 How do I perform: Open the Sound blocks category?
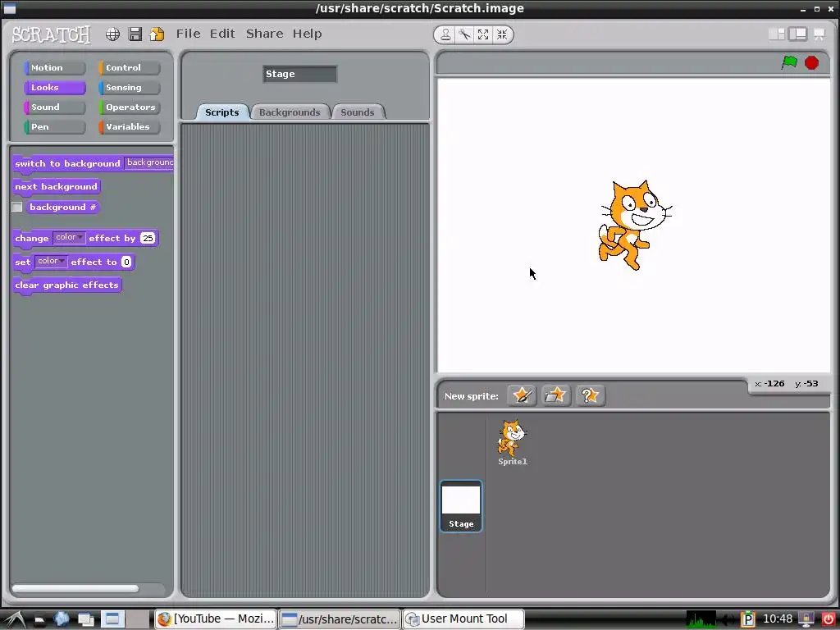click(x=54, y=107)
